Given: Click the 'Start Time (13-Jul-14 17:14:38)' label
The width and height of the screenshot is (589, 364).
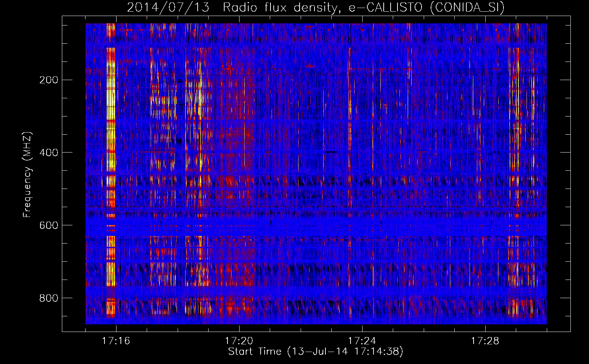Looking at the screenshot, I should (x=316, y=352).
